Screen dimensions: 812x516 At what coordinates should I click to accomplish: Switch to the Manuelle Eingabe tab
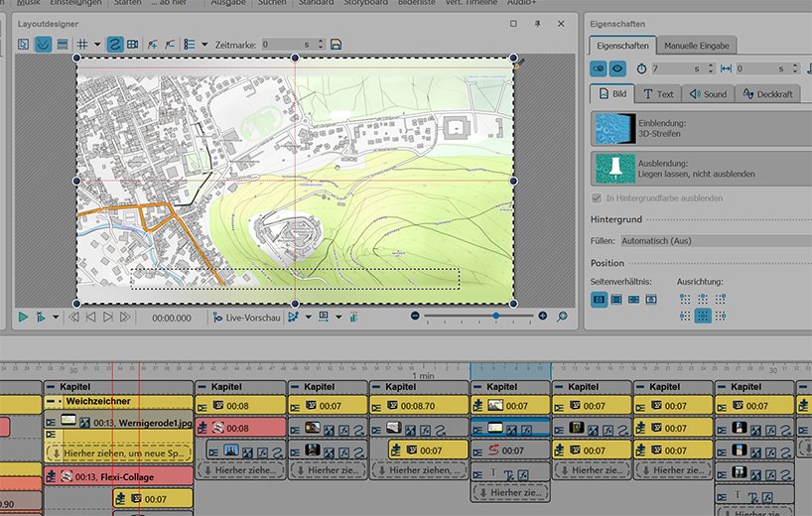click(696, 45)
